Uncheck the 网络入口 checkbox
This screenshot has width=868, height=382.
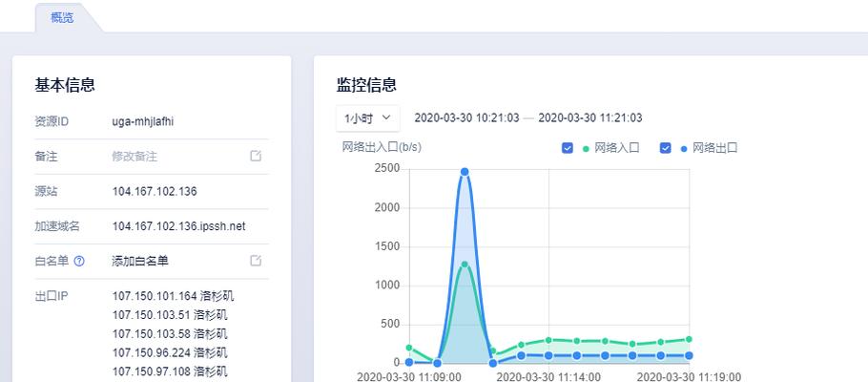[x=568, y=148]
